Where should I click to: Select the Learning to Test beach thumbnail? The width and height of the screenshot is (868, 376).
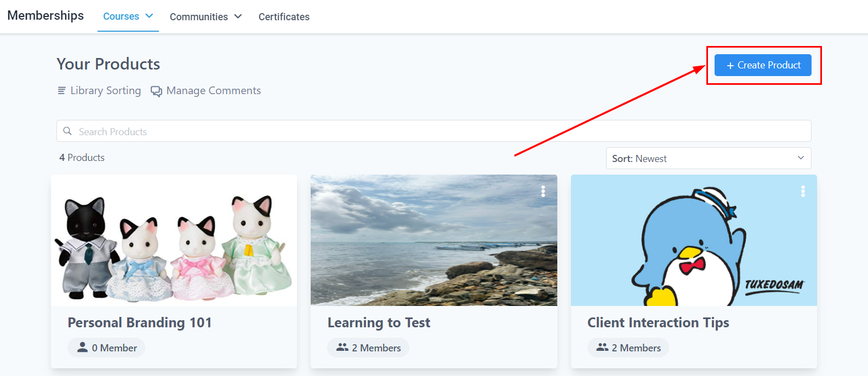(433, 241)
